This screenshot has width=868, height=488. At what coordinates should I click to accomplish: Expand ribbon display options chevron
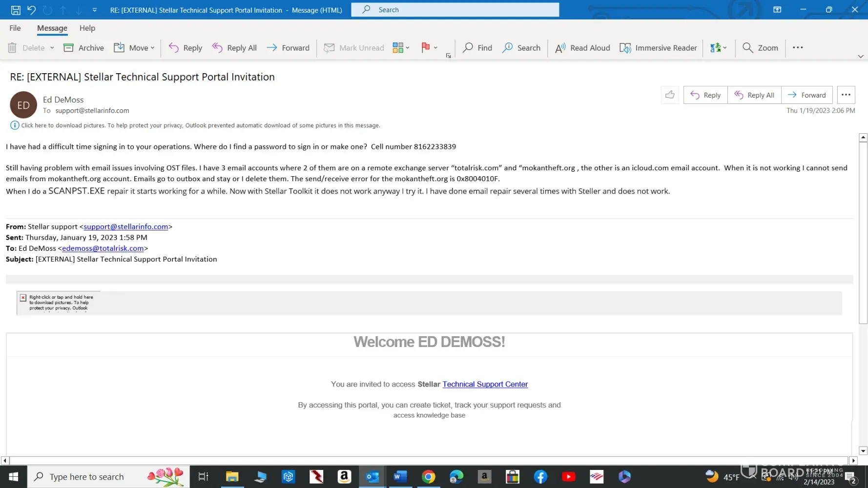click(861, 57)
